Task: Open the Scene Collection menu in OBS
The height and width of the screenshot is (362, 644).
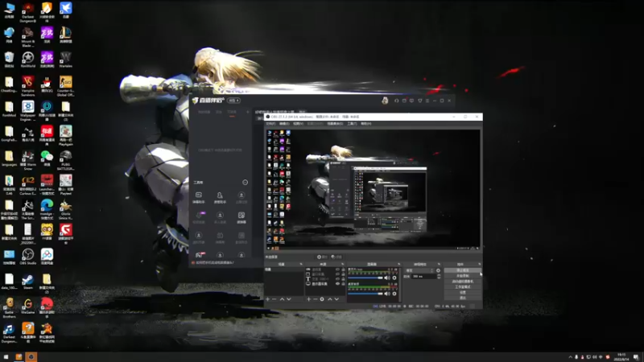Action: (x=335, y=124)
